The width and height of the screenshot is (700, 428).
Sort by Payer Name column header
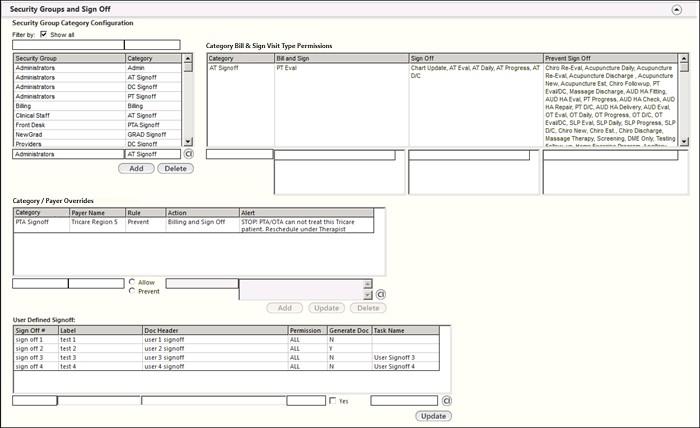click(97, 213)
